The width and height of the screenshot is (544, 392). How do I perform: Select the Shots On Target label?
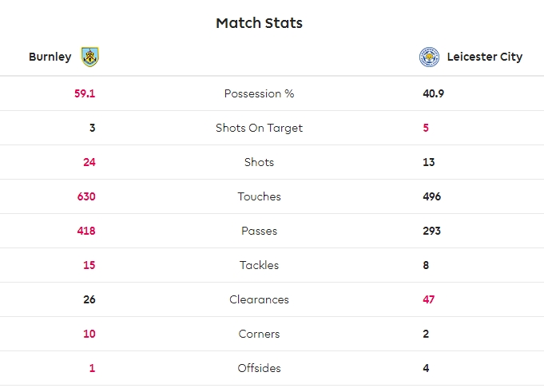(x=259, y=128)
